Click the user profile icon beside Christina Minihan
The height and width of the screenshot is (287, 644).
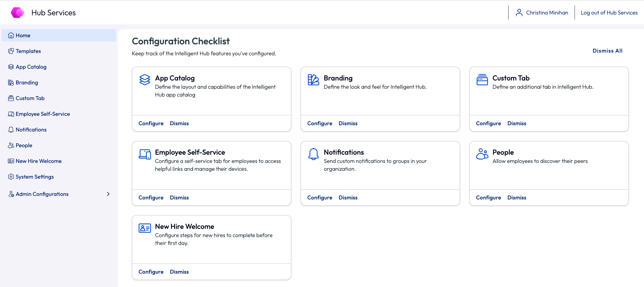pos(519,13)
